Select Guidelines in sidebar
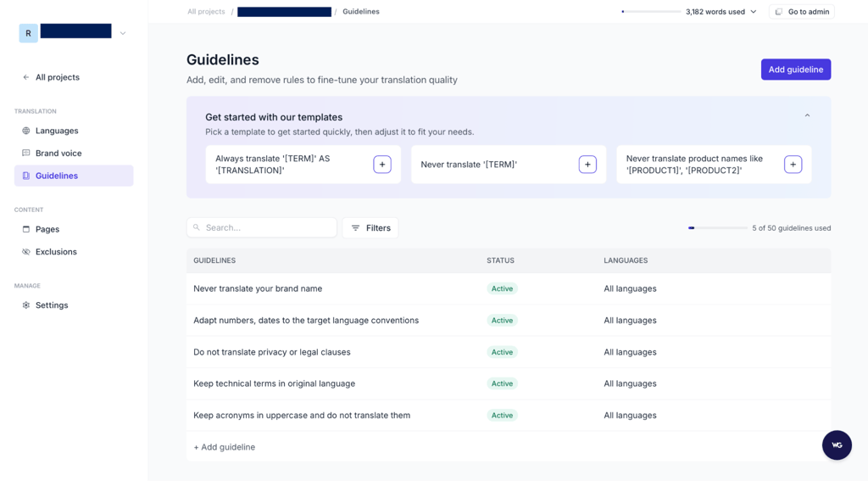Screen dimensions: 868x481 (x=74, y=176)
